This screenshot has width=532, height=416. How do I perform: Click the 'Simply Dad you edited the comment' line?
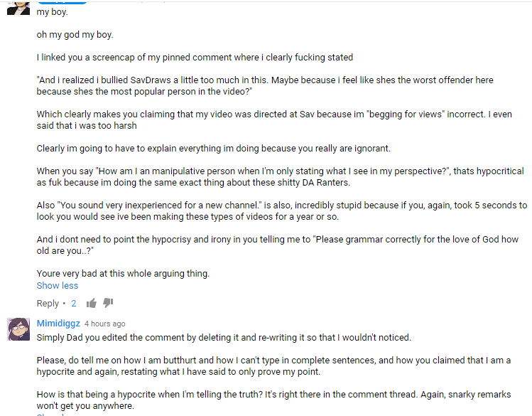(x=224, y=338)
